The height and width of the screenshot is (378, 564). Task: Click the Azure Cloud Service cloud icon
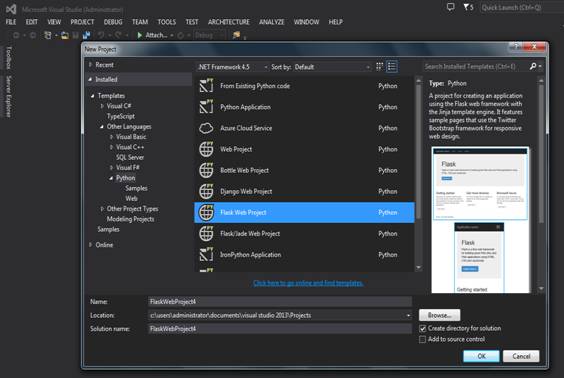(206, 128)
